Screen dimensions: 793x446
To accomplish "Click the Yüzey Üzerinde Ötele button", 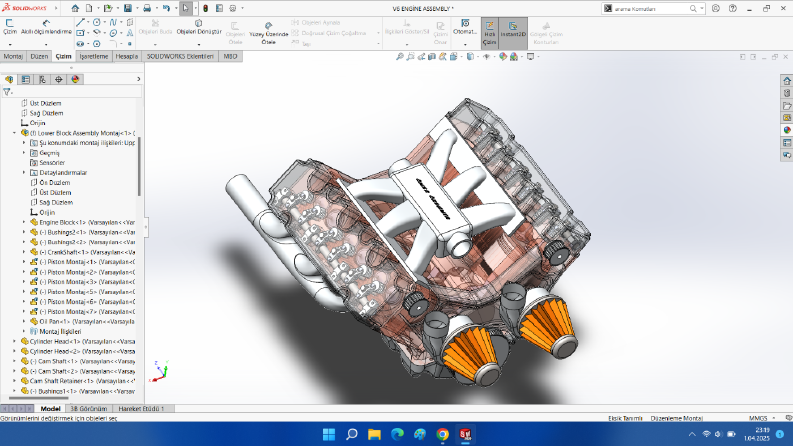I will click(x=269, y=33).
